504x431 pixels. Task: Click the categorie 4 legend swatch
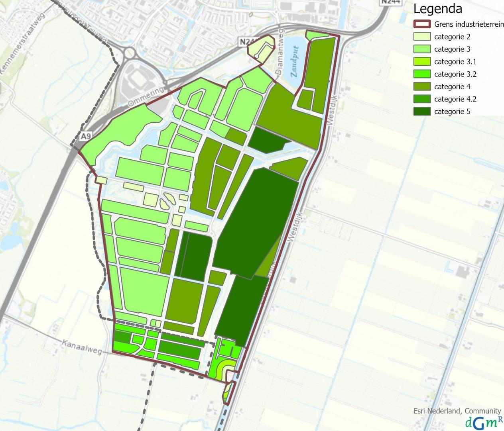(x=422, y=86)
